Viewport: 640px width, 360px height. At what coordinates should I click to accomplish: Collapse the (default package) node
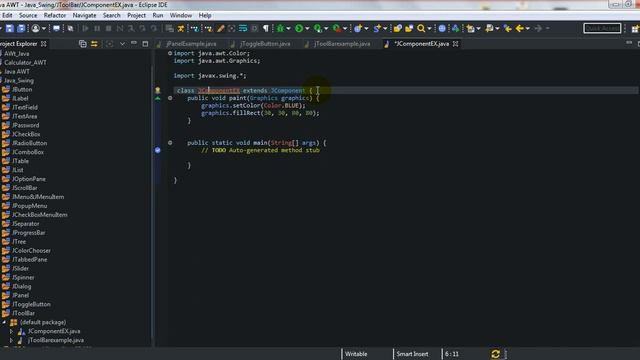pos(4,322)
